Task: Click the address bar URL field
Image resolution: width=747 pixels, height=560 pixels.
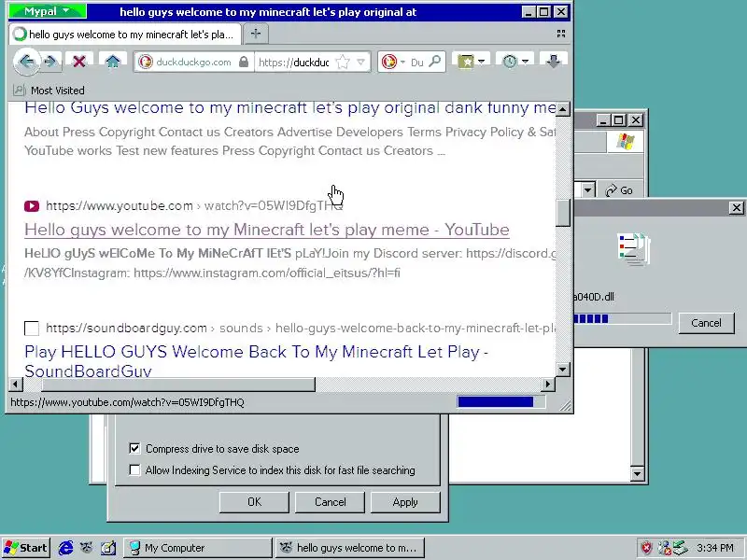Action: click(294, 62)
